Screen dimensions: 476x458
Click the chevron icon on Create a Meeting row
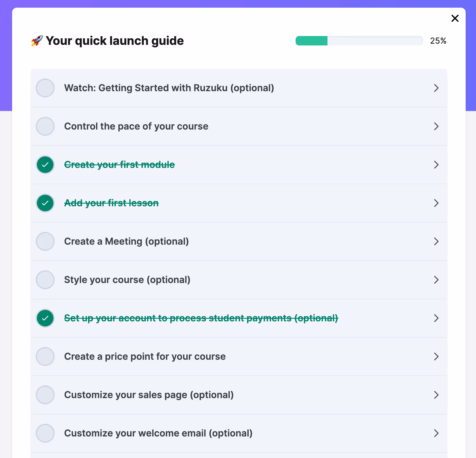tap(436, 241)
